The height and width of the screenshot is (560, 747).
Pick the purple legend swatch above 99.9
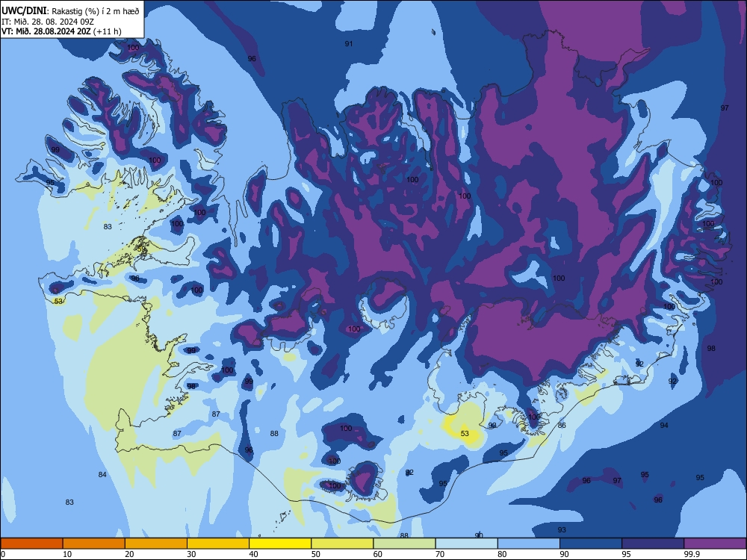[x=715, y=544]
